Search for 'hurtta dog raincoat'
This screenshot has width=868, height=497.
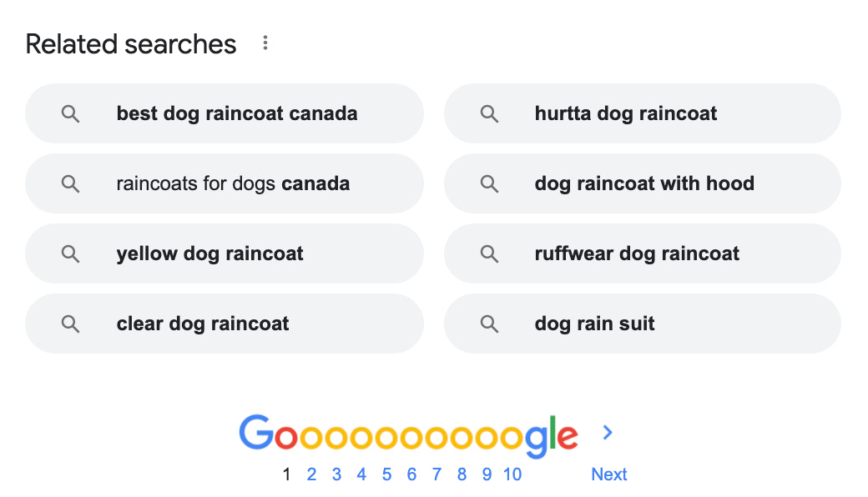pos(627,113)
